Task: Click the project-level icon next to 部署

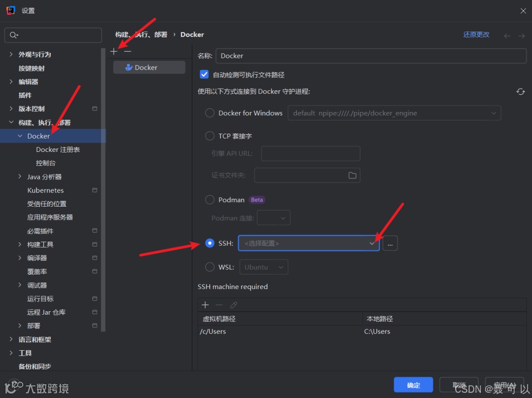Action: pyautogui.click(x=95, y=326)
